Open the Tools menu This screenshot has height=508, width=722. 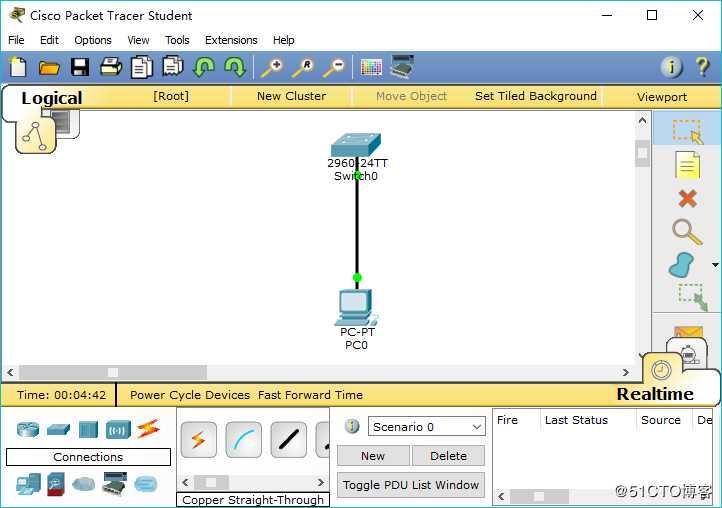tap(177, 40)
